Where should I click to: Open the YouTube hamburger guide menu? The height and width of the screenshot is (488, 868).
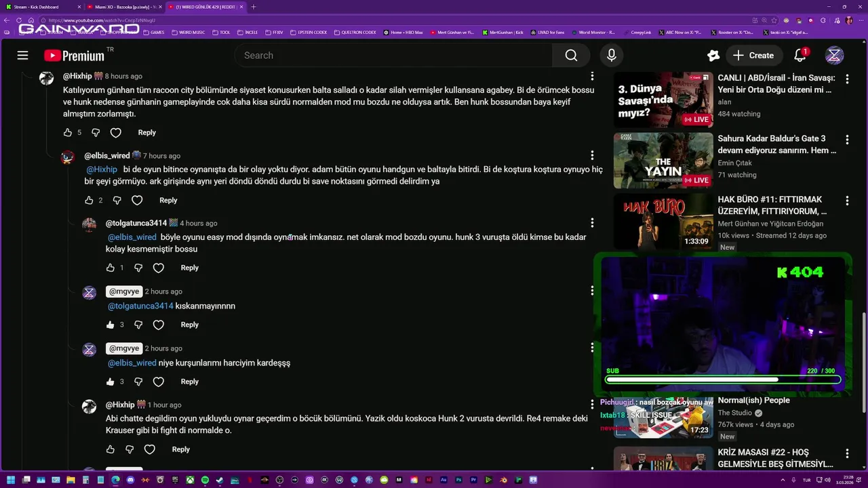pyautogui.click(x=23, y=56)
